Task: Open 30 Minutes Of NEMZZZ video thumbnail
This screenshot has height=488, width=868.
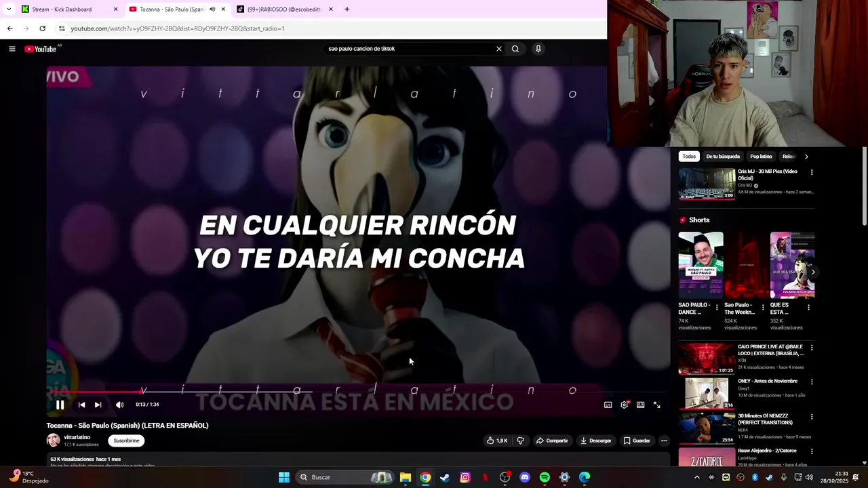Action: click(707, 428)
